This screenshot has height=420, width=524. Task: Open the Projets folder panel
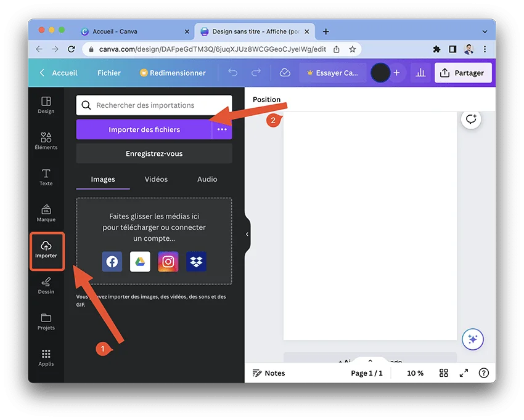pyautogui.click(x=46, y=321)
